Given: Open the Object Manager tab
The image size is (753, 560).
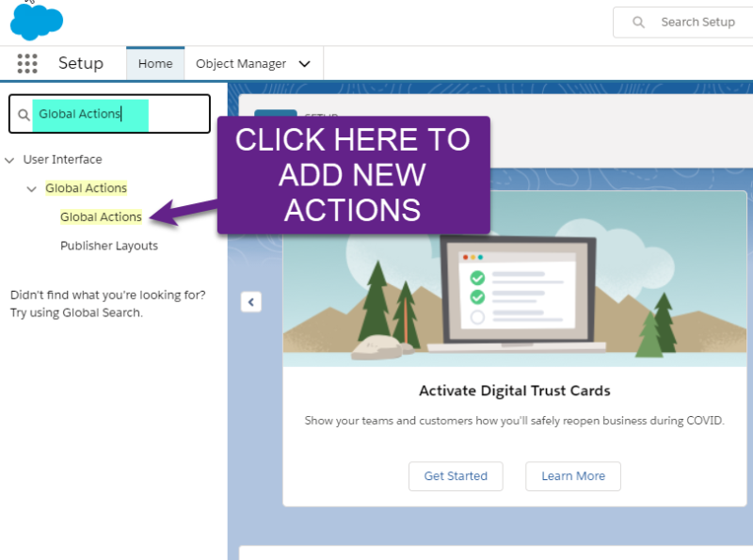Looking at the screenshot, I should [x=241, y=63].
